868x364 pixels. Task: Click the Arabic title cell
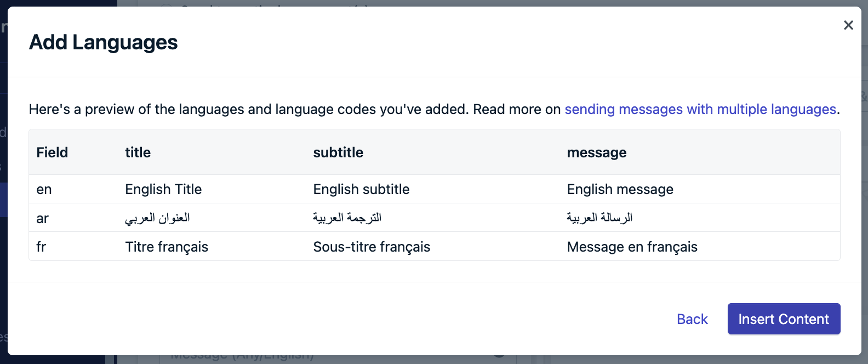(x=157, y=218)
